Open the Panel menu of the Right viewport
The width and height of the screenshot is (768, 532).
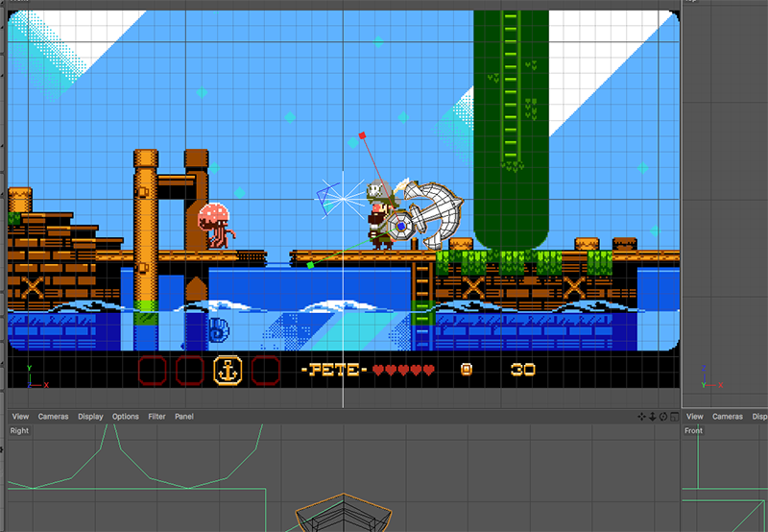[184, 417]
